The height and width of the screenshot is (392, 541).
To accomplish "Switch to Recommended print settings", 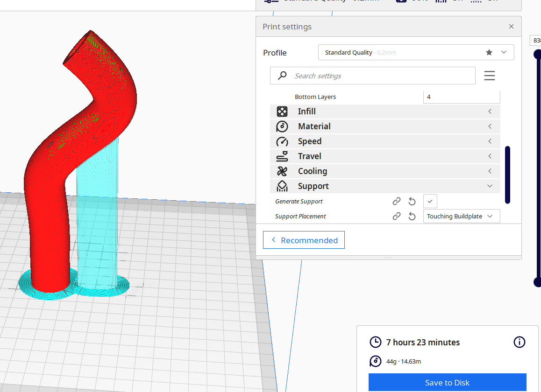I will [304, 240].
